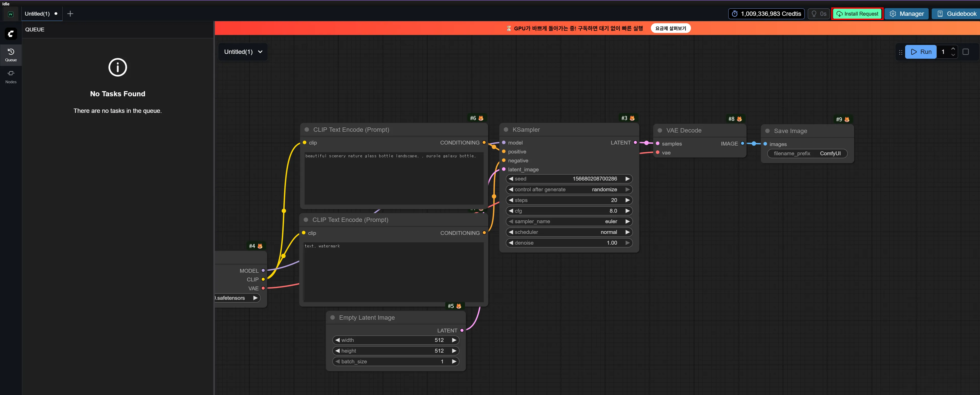Click the app logo icon in the sidebar
980x395 pixels.
[11, 34]
